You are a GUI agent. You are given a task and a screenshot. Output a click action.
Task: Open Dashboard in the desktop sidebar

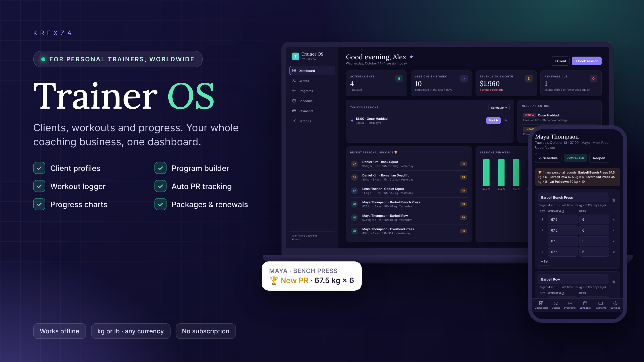coord(312,71)
